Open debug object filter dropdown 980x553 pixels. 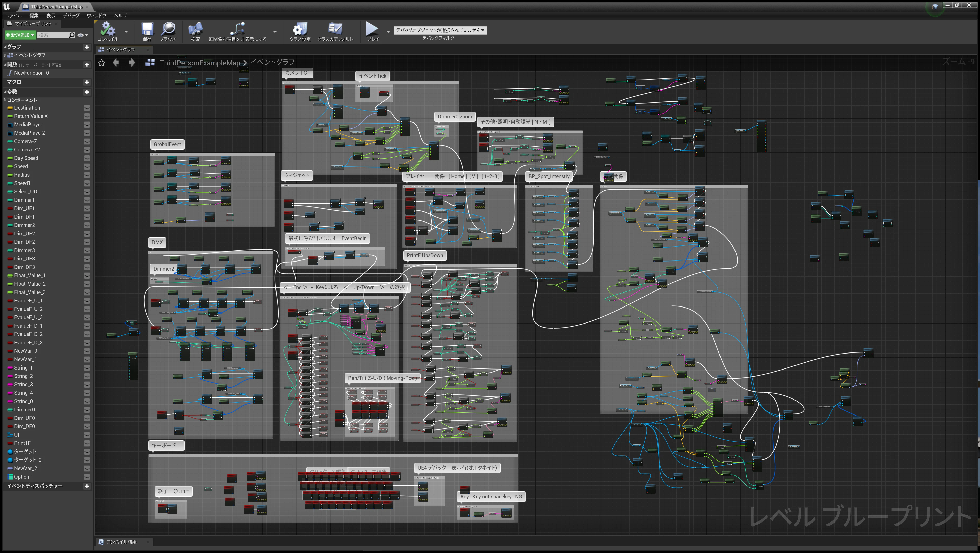440,30
